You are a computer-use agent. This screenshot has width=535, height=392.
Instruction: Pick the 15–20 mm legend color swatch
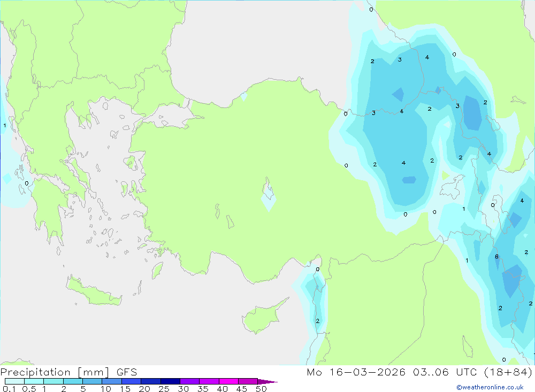[131, 381]
